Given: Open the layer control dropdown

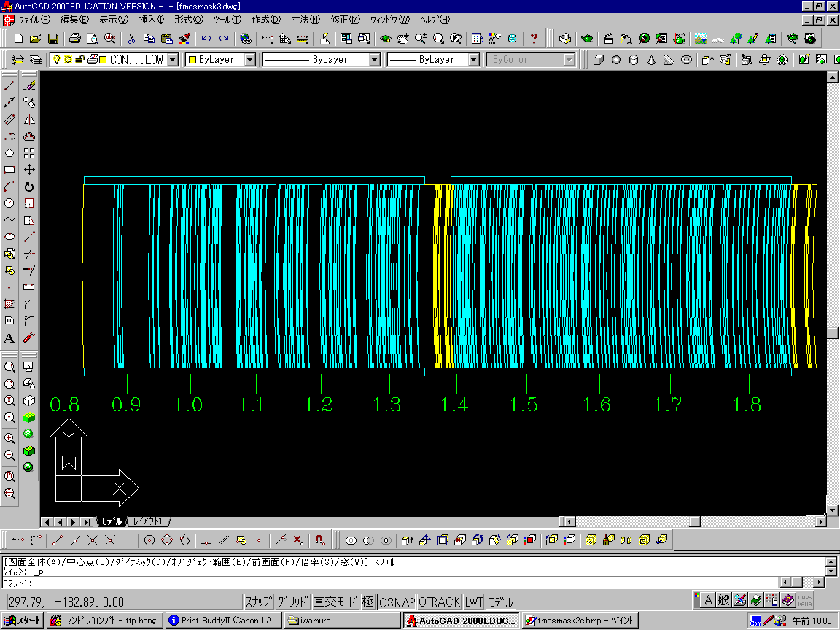Looking at the screenshot, I should coord(172,60).
